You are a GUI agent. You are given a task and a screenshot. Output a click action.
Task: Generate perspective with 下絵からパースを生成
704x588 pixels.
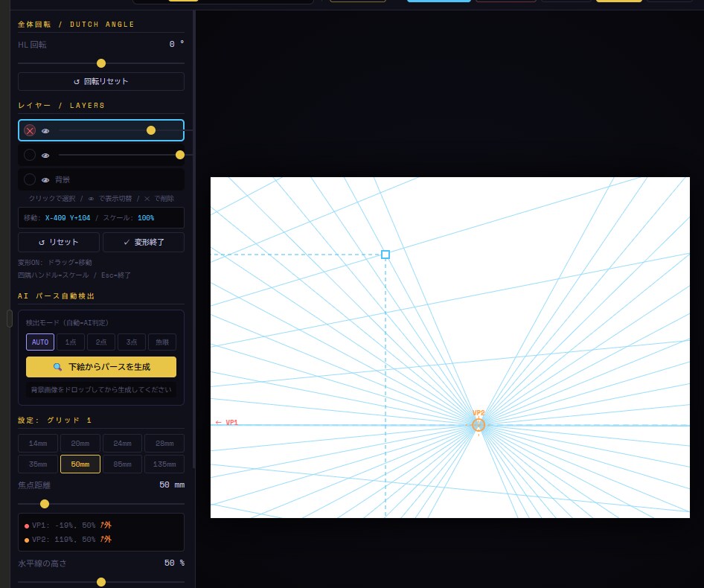pos(101,367)
